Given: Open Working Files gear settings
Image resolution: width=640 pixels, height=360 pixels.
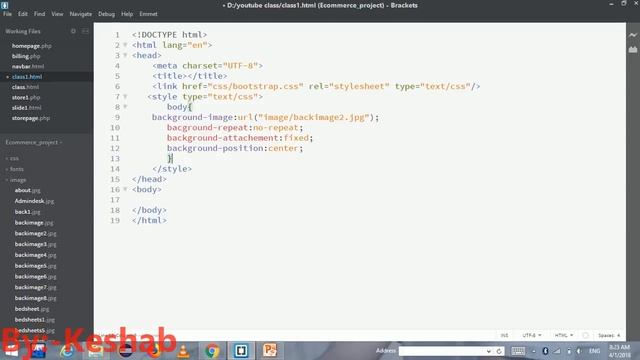Looking at the screenshot, I should coord(73,31).
